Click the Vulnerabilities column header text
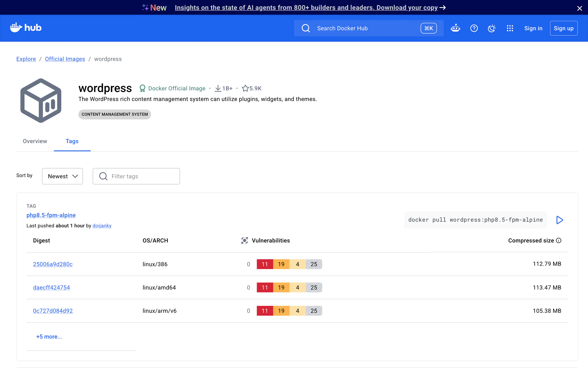 (x=271, y=241)
